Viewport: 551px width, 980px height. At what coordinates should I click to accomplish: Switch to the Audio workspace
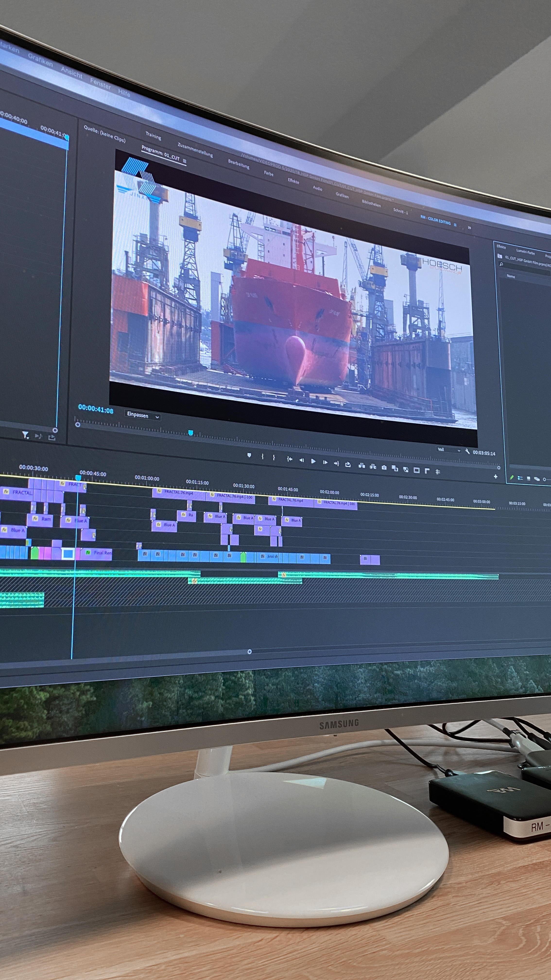coord(318,188)
